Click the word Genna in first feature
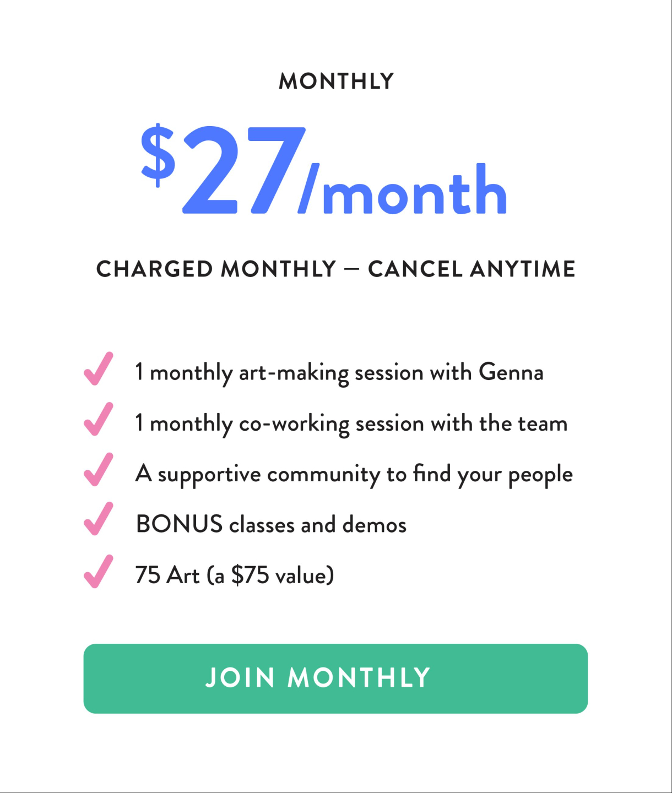The height and width of the screenshot is (793, 672). [x=511, y=372]
